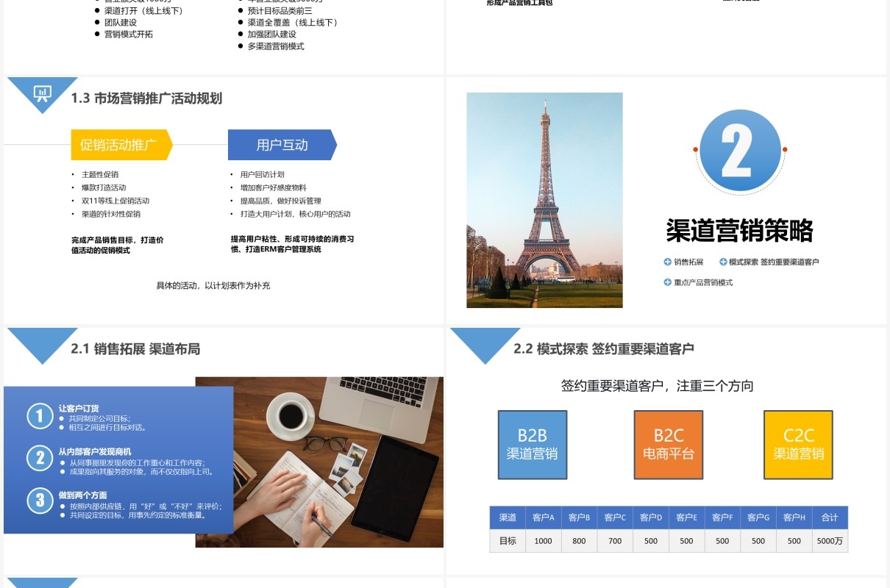This screenshot has width=890, height=588.
Task: Click the 渠道的针对性促销 bullet
Action: point(111,214)
